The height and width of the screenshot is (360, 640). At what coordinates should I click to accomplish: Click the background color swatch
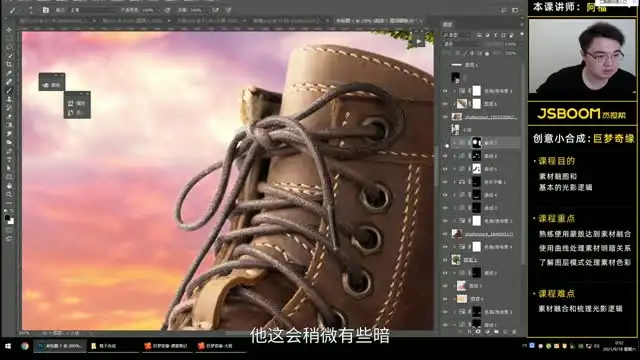[11, 222]
